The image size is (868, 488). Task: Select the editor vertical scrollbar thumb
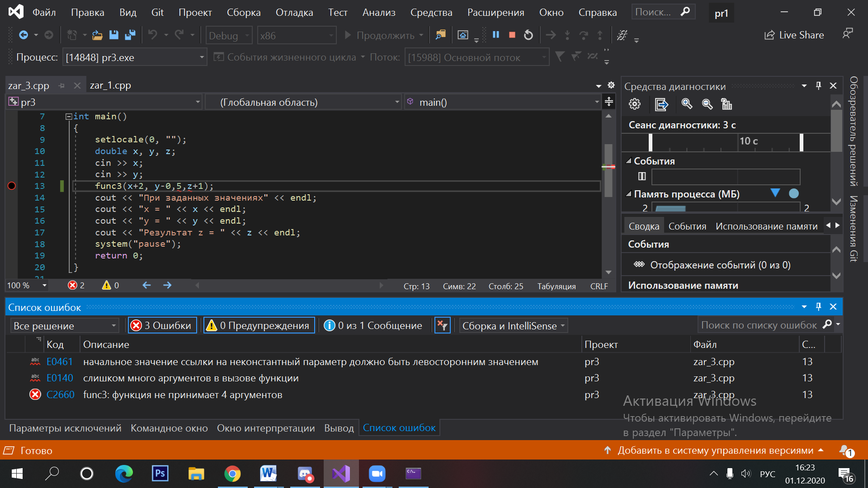(609, 169)
